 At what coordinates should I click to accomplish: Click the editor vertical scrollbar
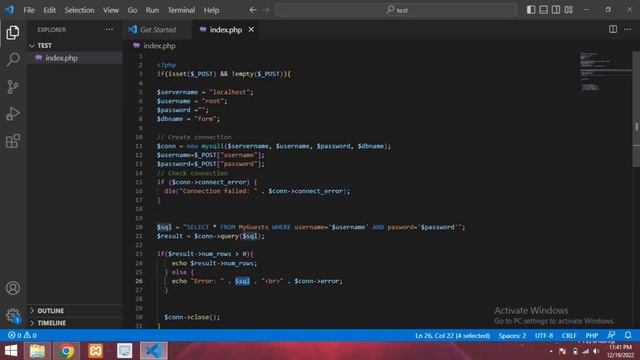coord(636,109)
